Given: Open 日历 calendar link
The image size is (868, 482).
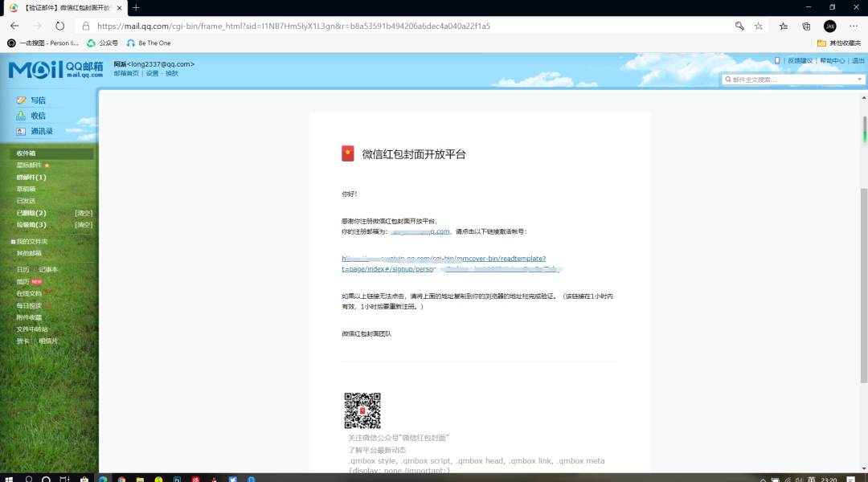Looking at the screenshot, I should (x=23, y=269).
